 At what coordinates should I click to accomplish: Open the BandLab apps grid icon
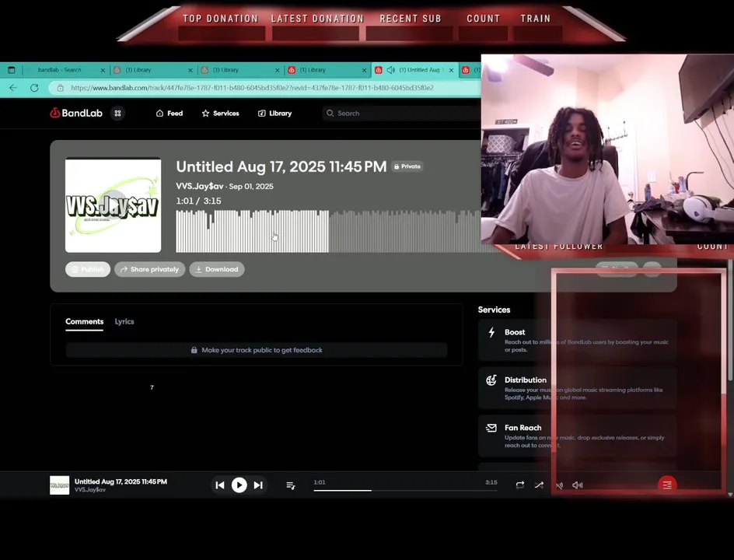pos(117,114)
